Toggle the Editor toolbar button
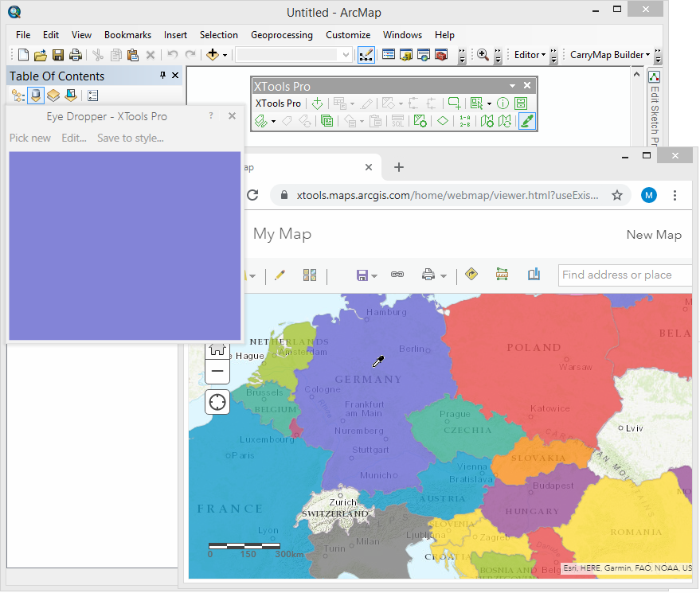Image resolution: width=700 pixels, height=593 pixels. [366, 55]
